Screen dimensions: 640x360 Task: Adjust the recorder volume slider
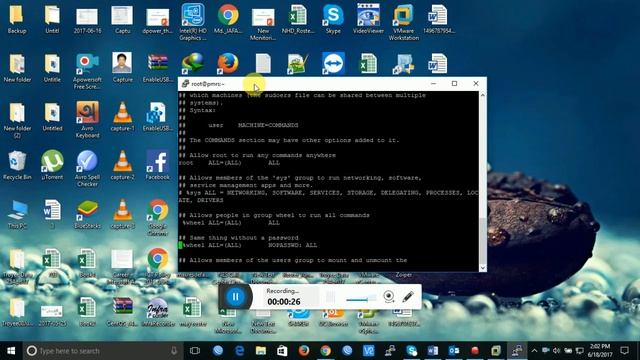[361, 299]
